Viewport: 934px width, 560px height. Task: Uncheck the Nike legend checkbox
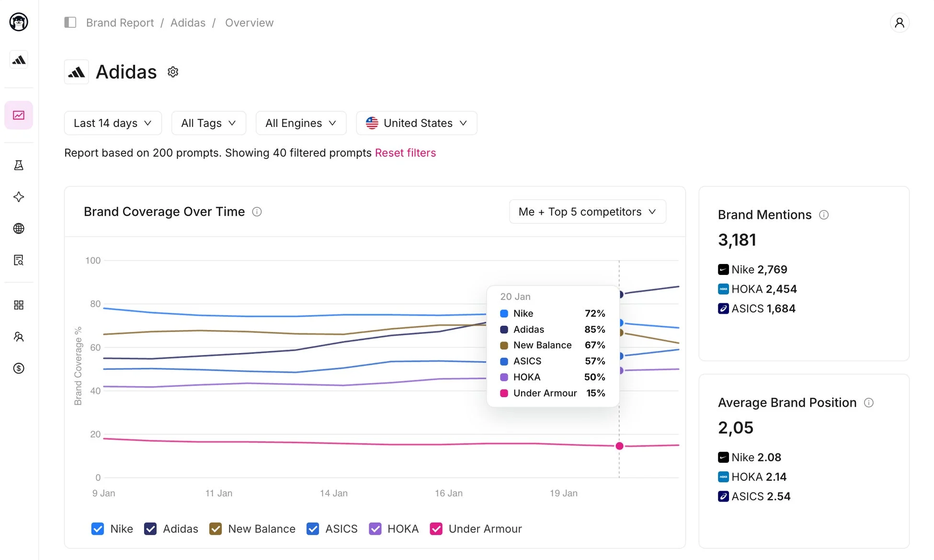pos(98,529)
